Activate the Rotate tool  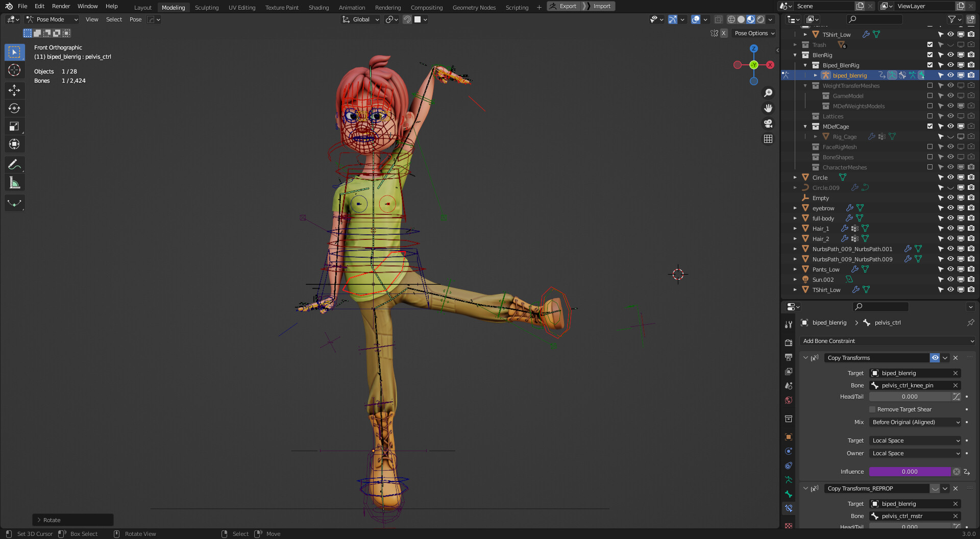click(14, 108)
